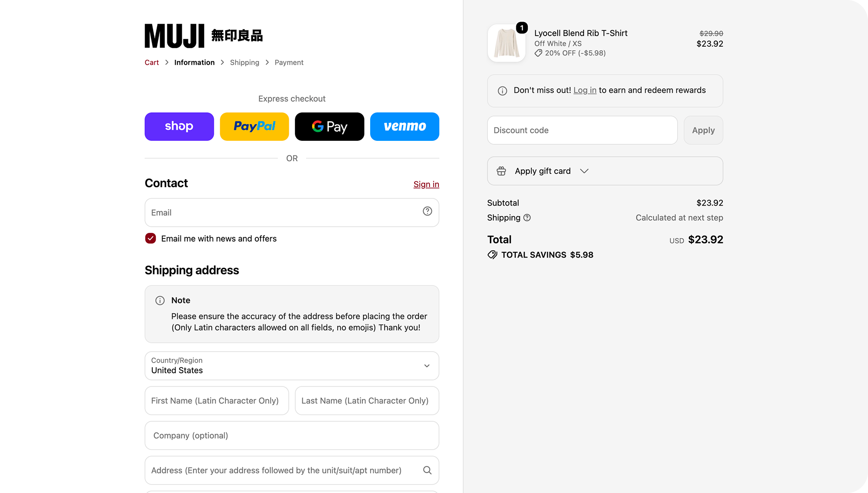Click the address search magnifier icon
Viewport: 868px width, 493px height.
[x=427, y=470]
